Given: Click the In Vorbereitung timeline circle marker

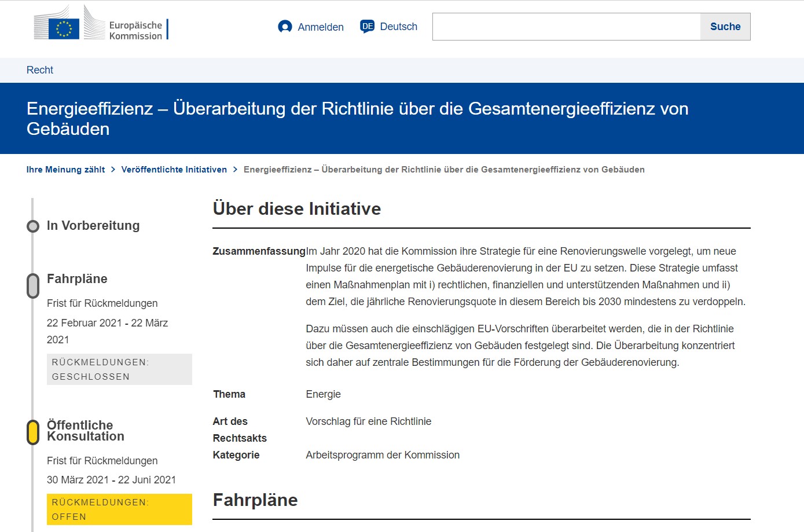Looking at the screenshot, I should [33, 226].
